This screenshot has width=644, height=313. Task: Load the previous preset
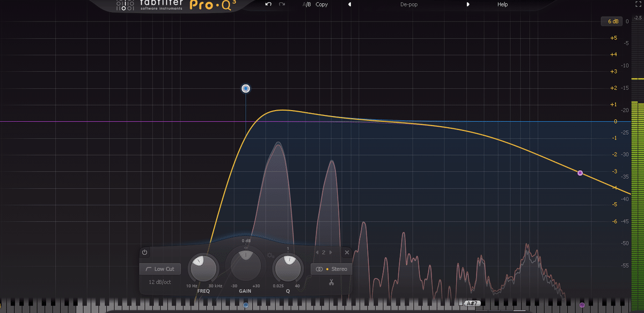point(350,4)
